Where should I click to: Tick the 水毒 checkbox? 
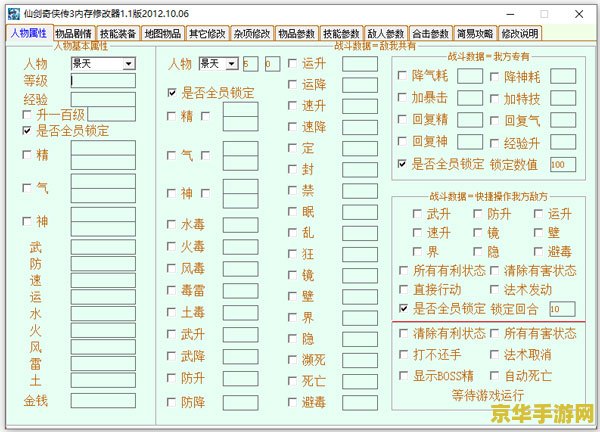(x=171, y=224)
